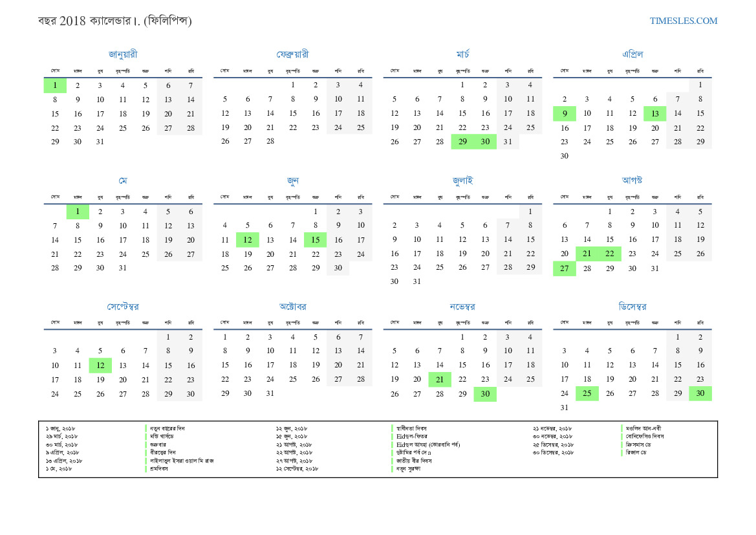Click highlighted November 30 date
Screen dimensions: 756x535
[485, 394]
